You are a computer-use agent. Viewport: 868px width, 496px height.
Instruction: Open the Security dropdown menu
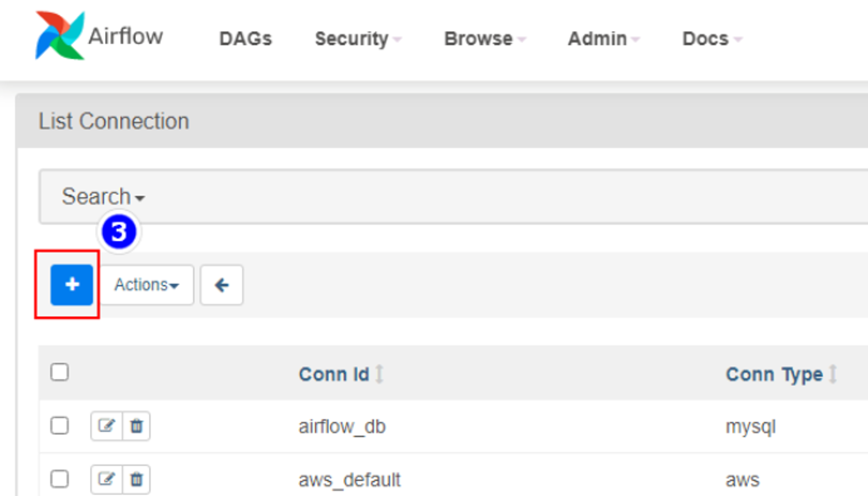point(358,39)
